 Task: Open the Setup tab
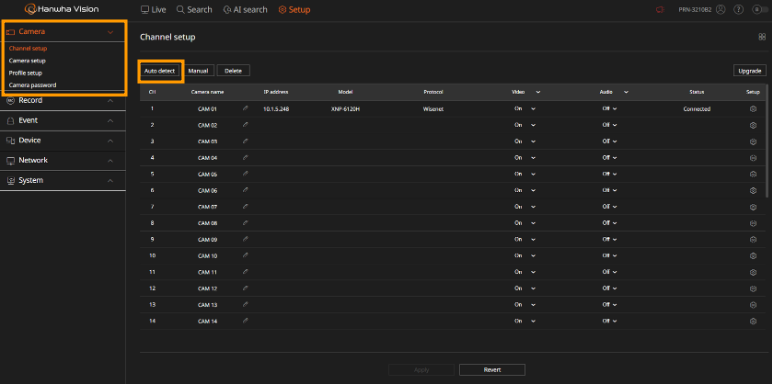click(x=294, y=9)
